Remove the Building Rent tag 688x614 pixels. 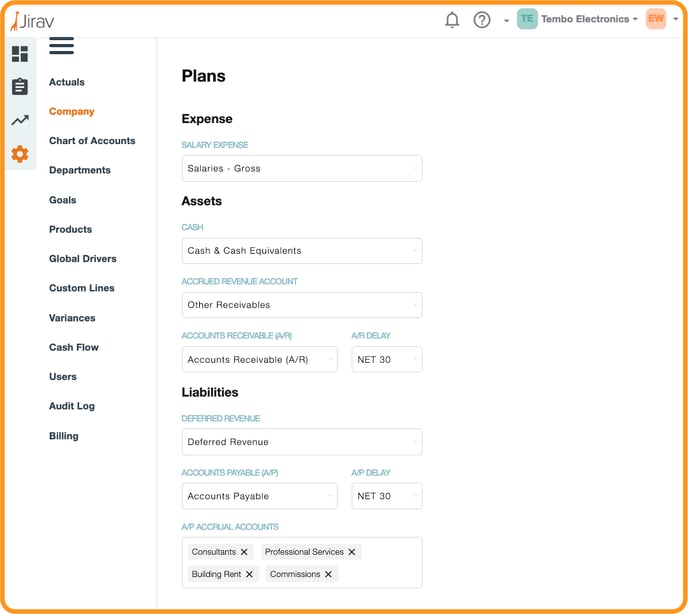[249, 574]
